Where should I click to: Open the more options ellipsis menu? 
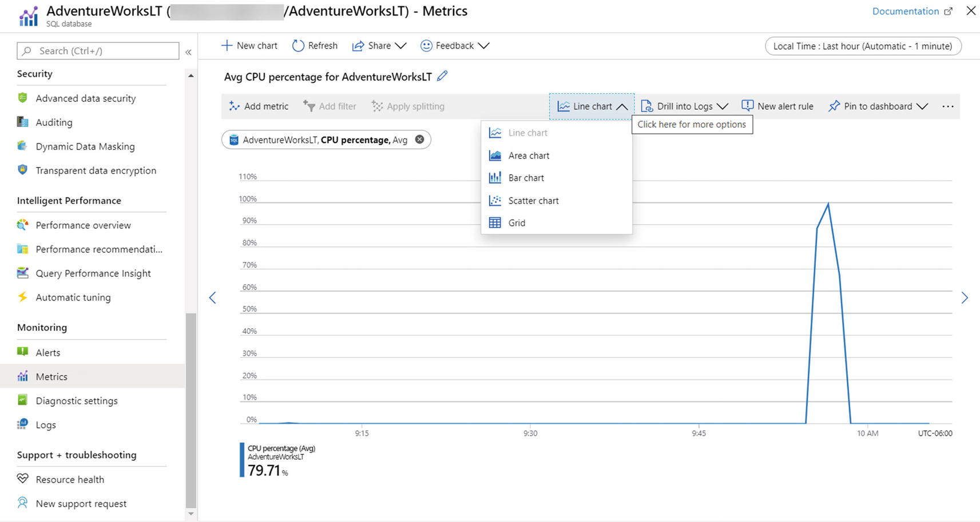tap(948, 106)
